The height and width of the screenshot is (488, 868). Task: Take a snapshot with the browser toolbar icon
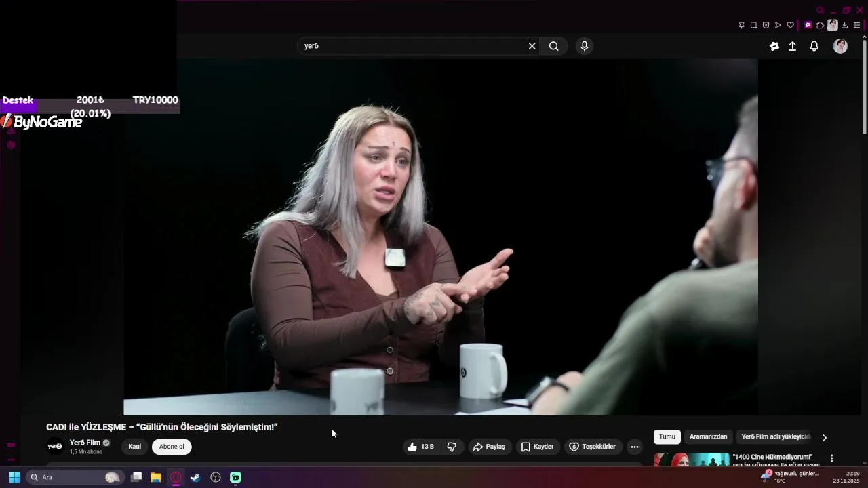[x=753, y=25]
